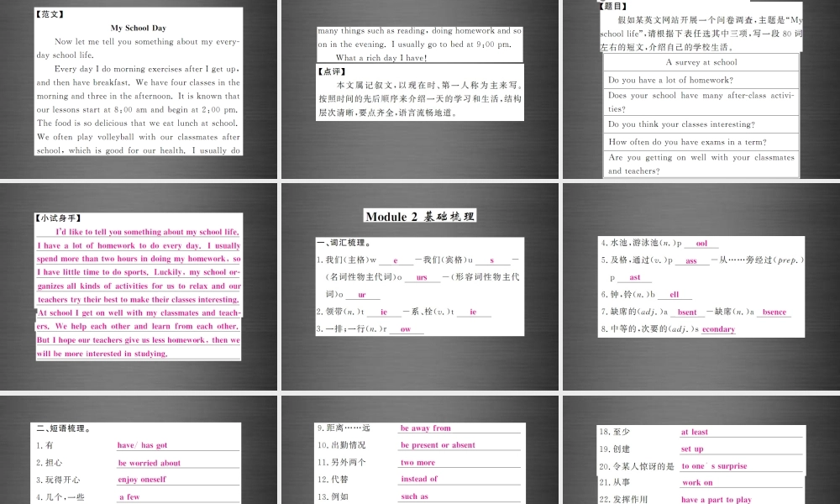840x504 pixels.
Task: Click the answer 'instead of'
Action: pyautogui.click(x=419, y=479)
